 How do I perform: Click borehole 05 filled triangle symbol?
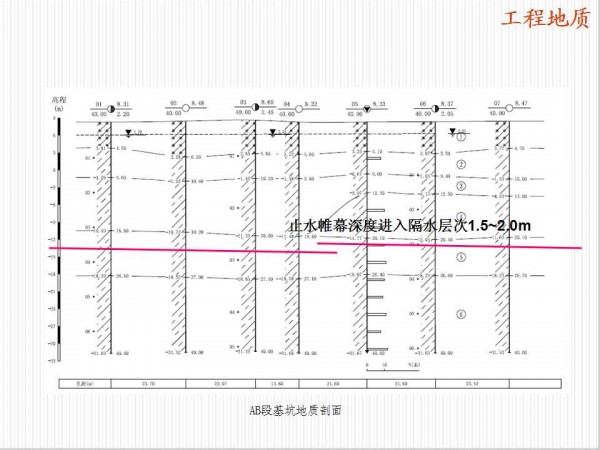[x=368, y=108]
